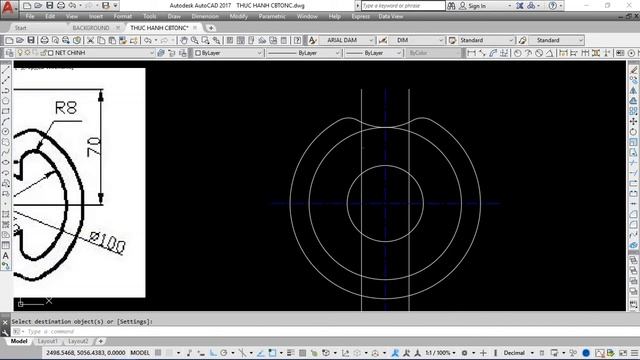Add a new drawing tab with plus button
Image resolution: width=640 pixels, height=360 pixels.
point(211,28)
